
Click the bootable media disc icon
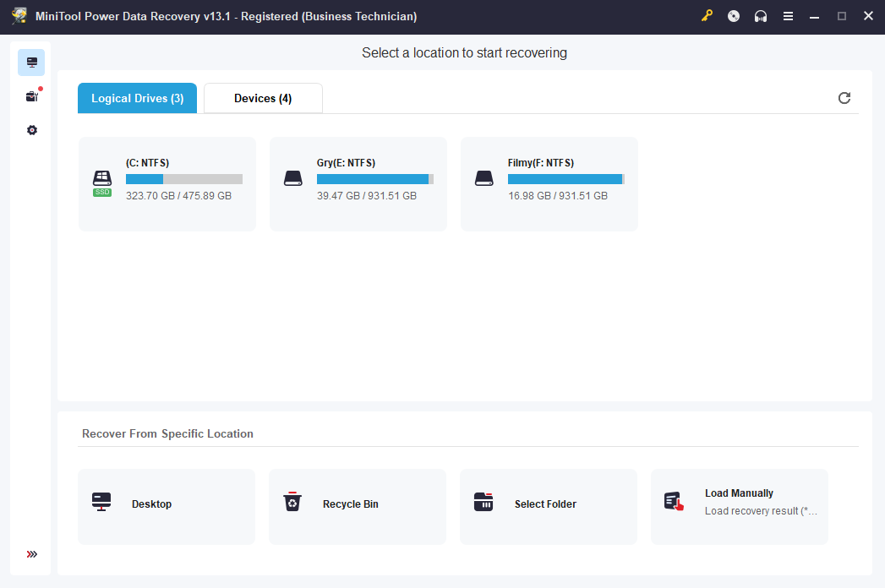[x=733, y=16]
